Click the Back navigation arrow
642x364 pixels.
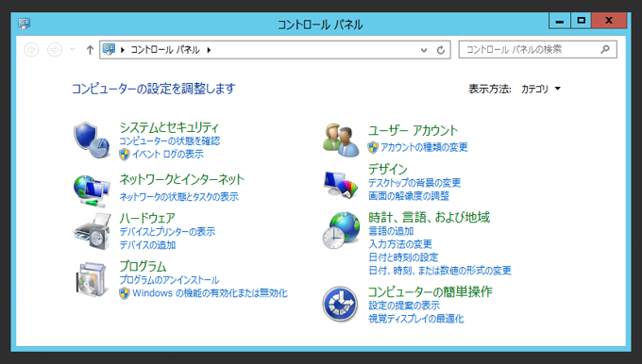[31, 49]
